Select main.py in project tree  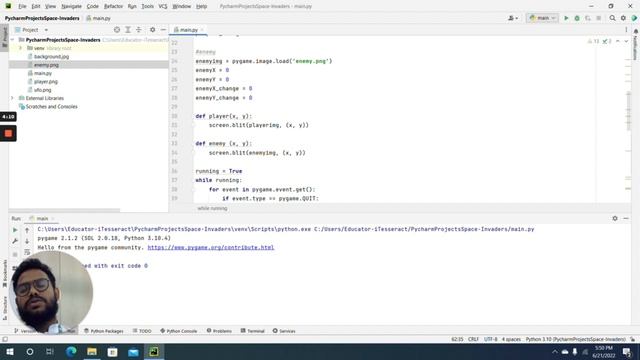coord(42,73)
